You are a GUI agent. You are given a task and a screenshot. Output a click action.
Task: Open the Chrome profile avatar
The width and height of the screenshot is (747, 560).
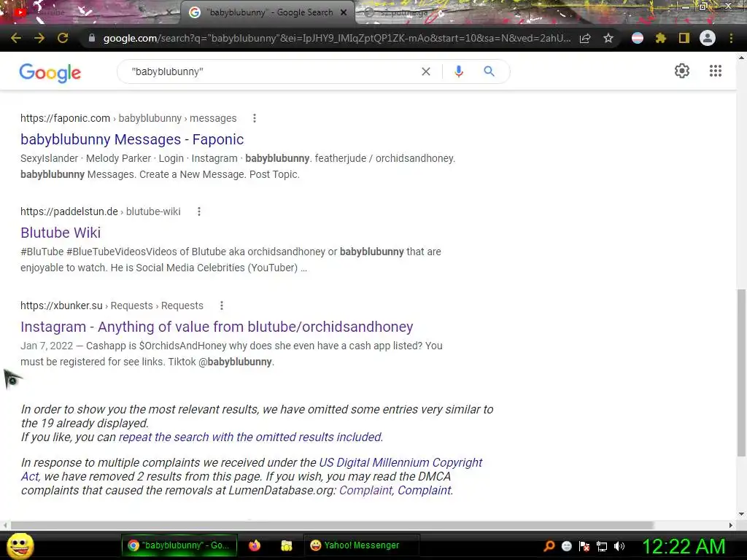(x=708, y=38)
